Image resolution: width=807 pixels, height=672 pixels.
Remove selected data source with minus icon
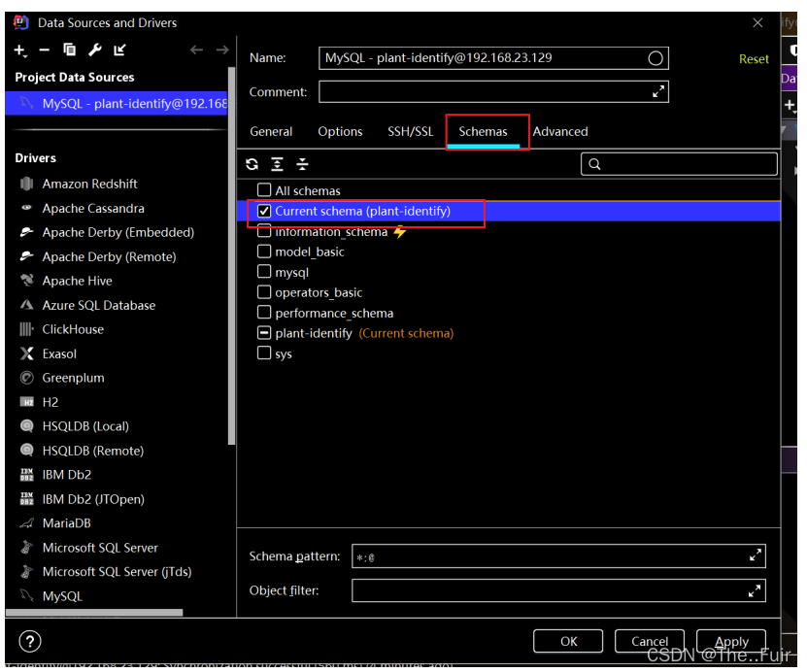45,50
